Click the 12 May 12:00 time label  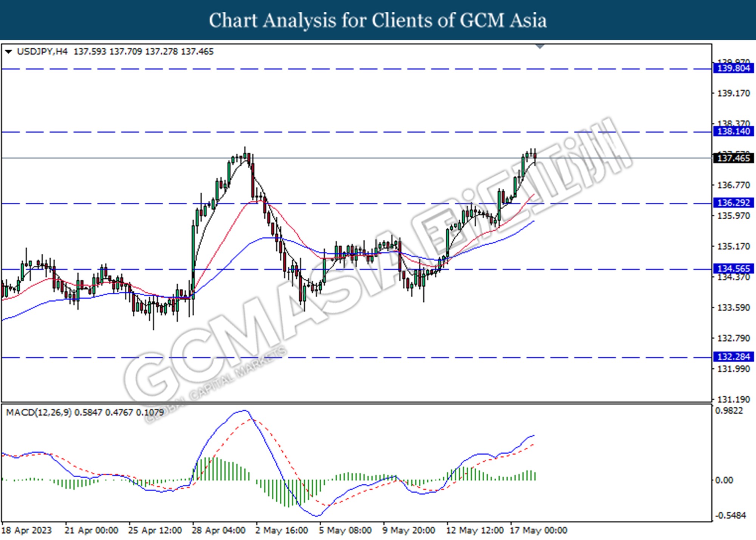475,531
